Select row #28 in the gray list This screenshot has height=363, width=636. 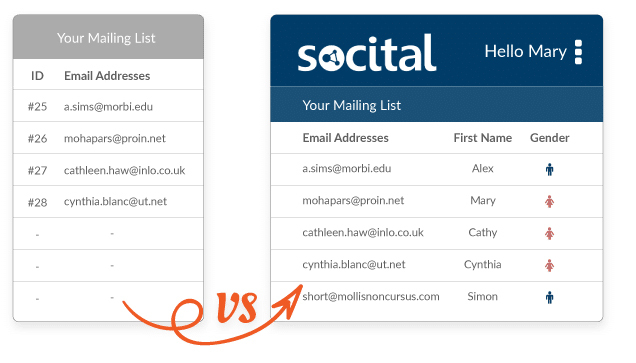click(x=108, y=202)
